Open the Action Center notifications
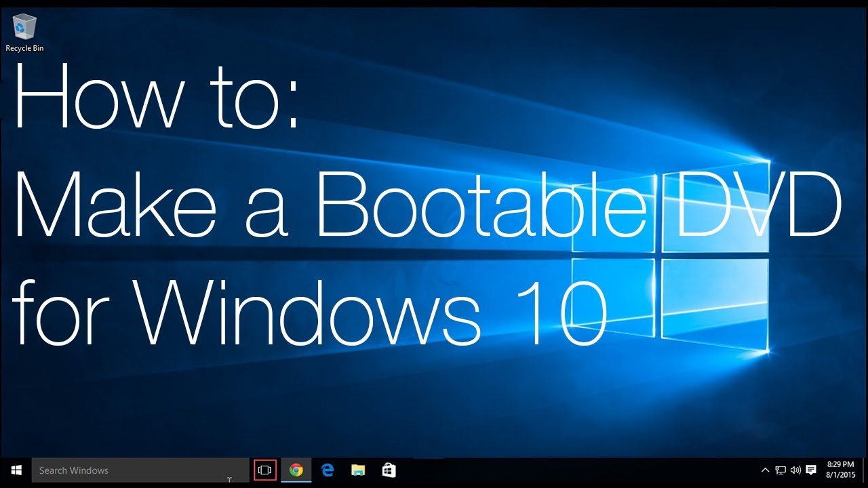 [811, 470]
